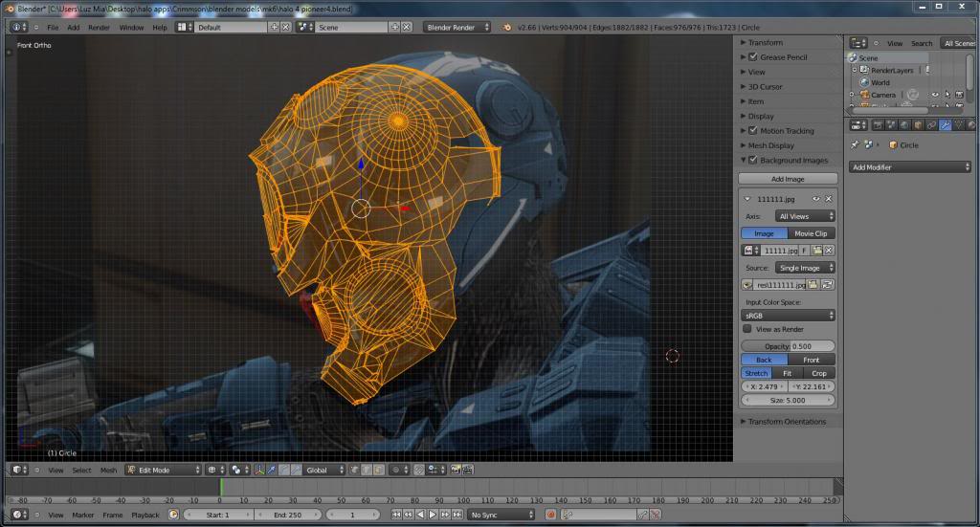Click the Object properties cube icon
This screenshot has height=527, width=980.
click(918, 124)
